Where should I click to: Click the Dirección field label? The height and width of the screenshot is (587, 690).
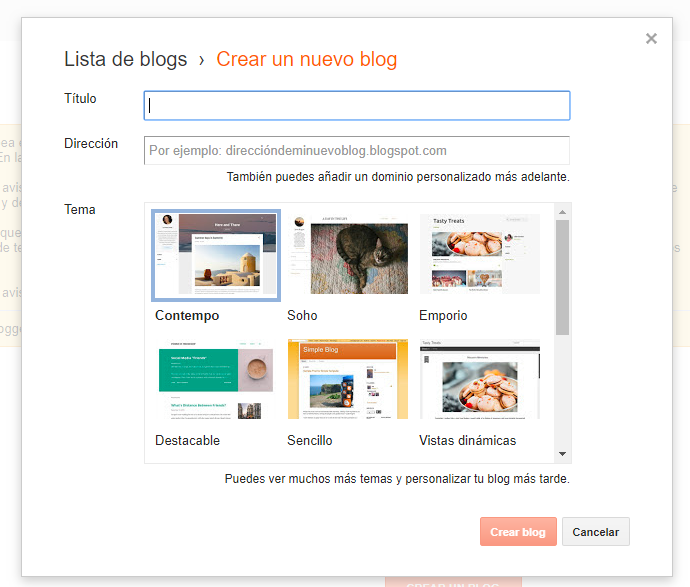91,143
